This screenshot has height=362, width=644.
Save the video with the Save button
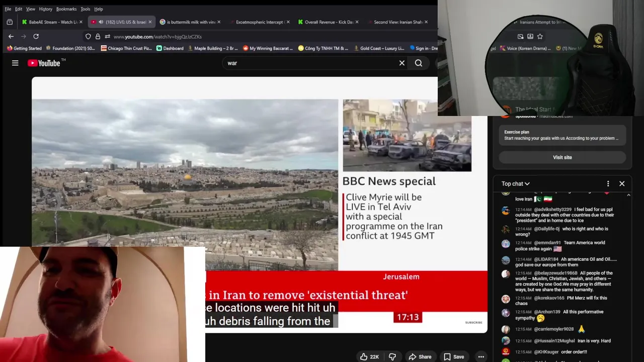point(454,356)
